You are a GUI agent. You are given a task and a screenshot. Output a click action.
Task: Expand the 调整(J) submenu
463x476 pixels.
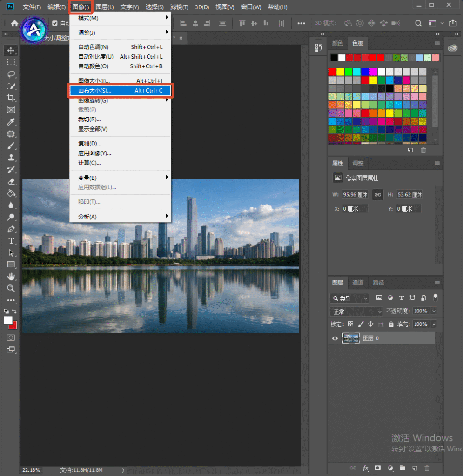coord(120,33)
